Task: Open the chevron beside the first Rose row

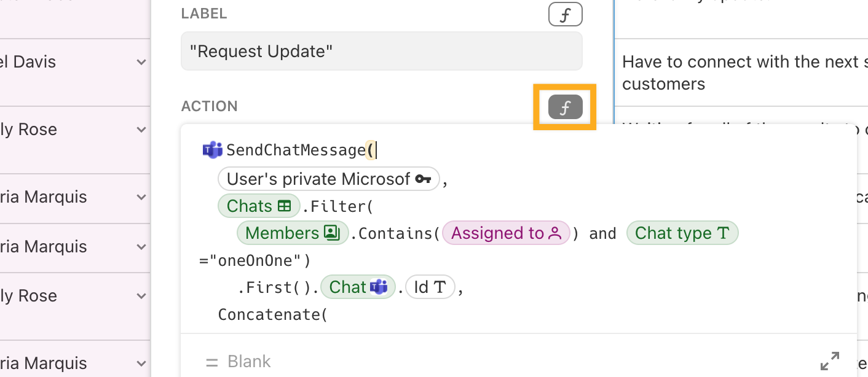Action: point(141,130)
